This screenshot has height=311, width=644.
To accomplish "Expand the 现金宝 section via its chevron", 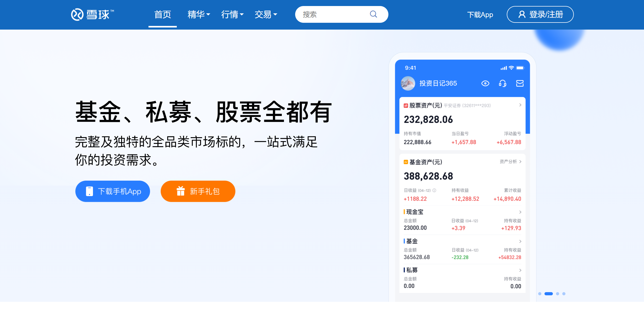I will click(x=520, y=212).
